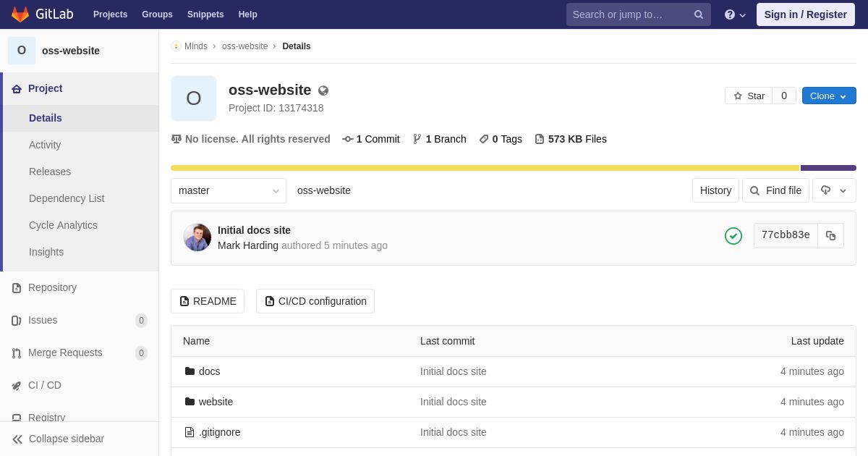868x456 pixels.
Task: Click Mark Harding's avatar photo
Action: pos(197,237)
